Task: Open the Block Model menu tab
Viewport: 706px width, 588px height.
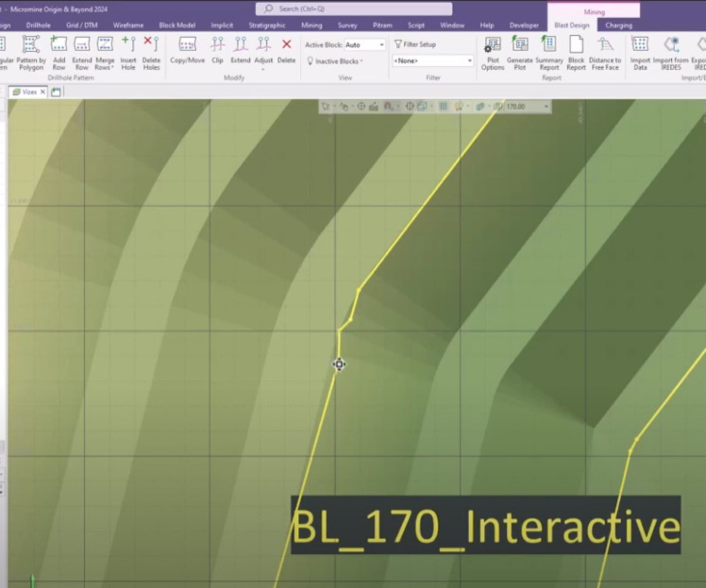Action: pyautogui.click(x=177, y=25)
